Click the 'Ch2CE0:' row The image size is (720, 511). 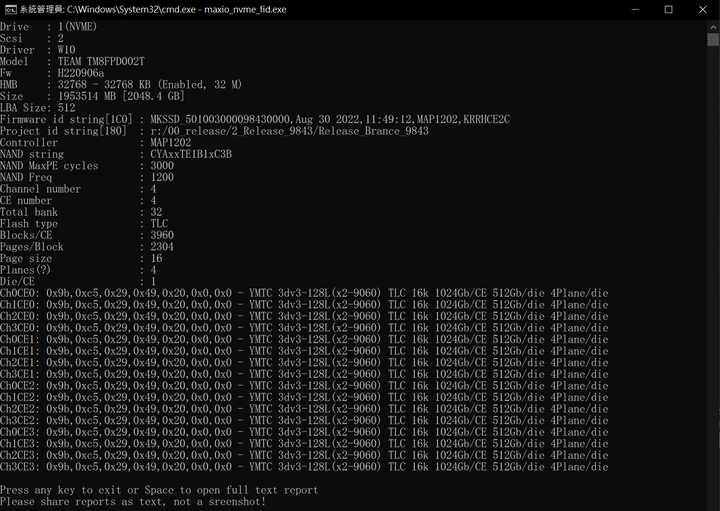pos(304,316)
